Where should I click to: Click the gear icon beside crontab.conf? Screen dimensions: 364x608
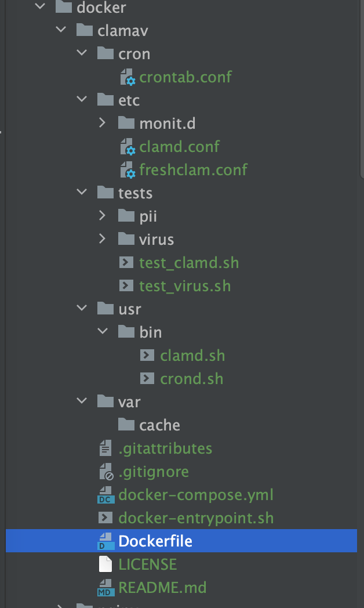(x=128, y=77)
